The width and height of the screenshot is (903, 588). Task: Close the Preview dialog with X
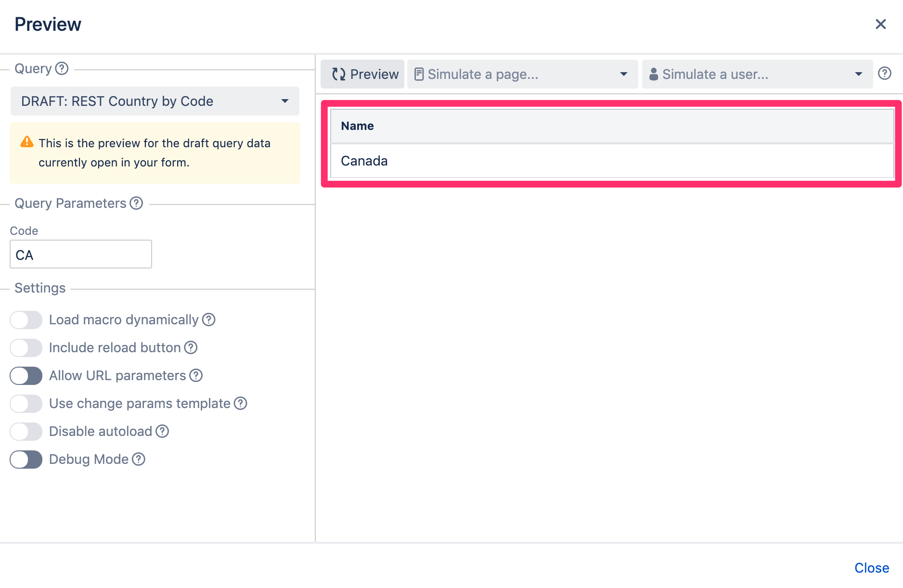(x=880, y=24)
